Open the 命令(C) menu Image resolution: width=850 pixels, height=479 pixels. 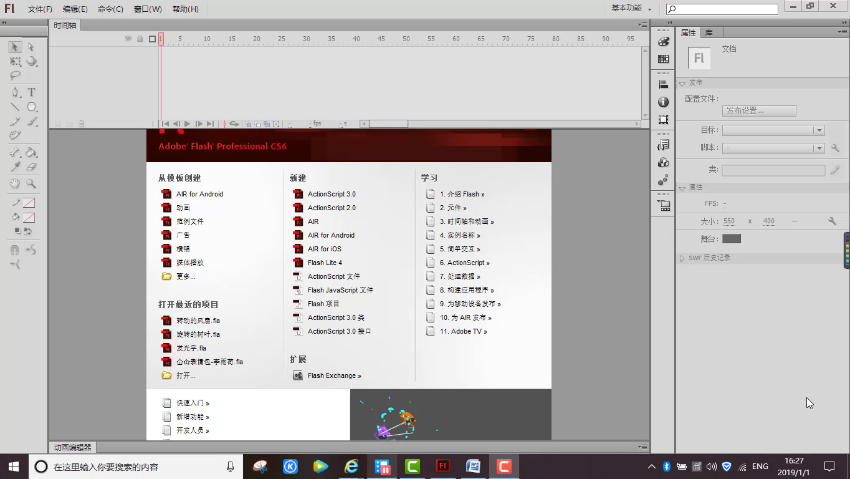(110, 9)
